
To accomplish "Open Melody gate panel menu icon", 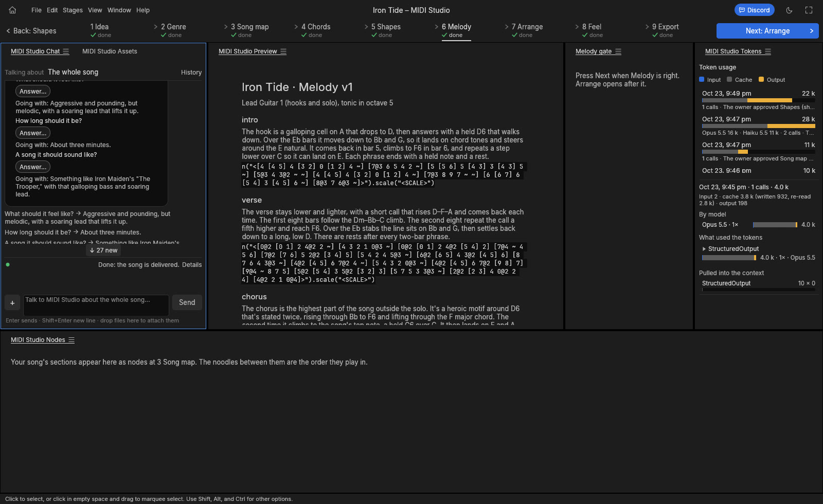I will (618, 51).
